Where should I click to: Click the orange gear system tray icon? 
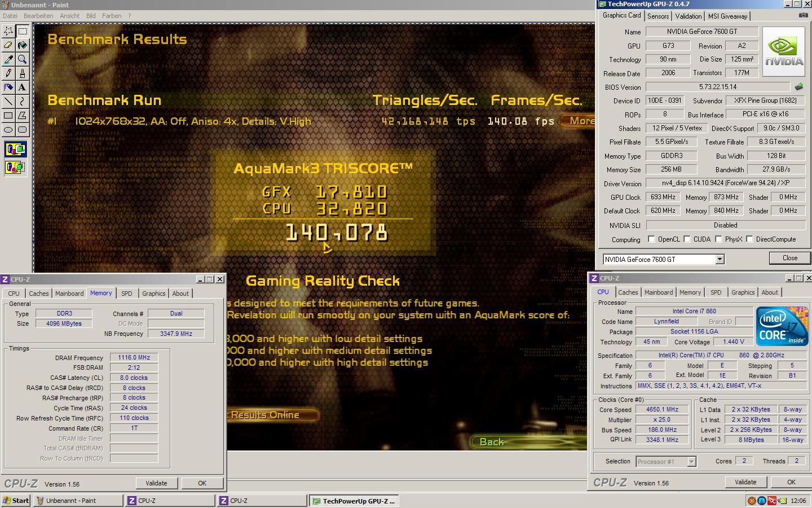pyautogui.click(x=752, y=501)
